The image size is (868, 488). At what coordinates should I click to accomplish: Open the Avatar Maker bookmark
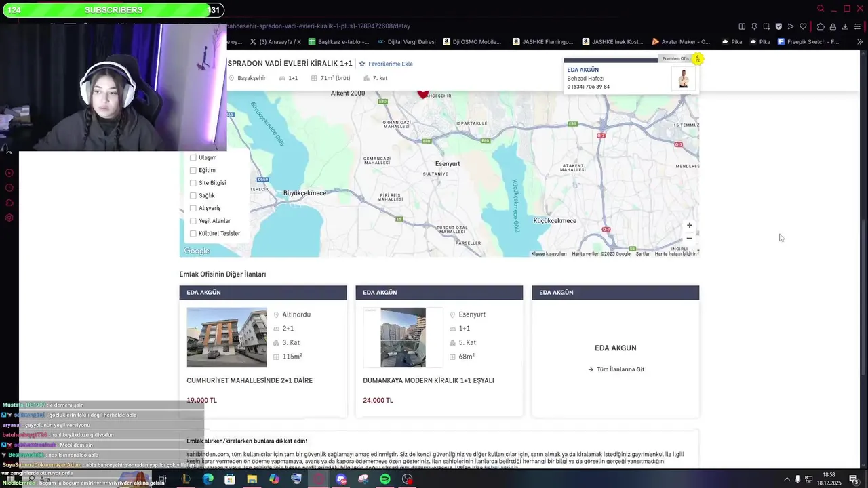[x=680, y=42]
